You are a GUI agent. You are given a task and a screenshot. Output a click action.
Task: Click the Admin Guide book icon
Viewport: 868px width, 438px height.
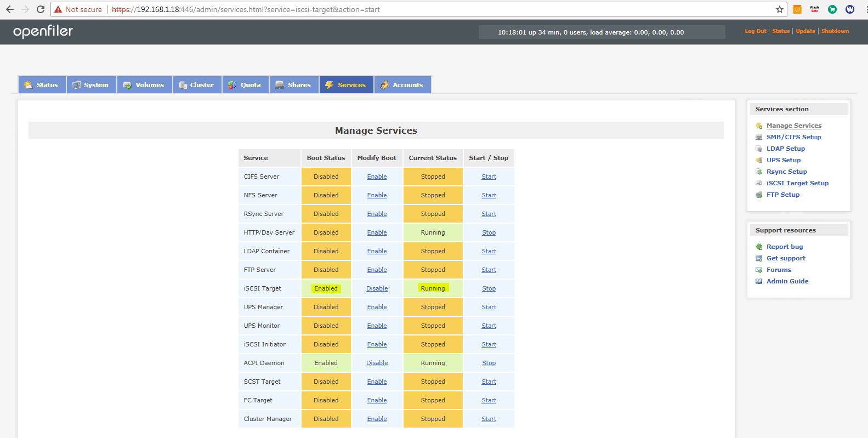click(x=759, y=281)
